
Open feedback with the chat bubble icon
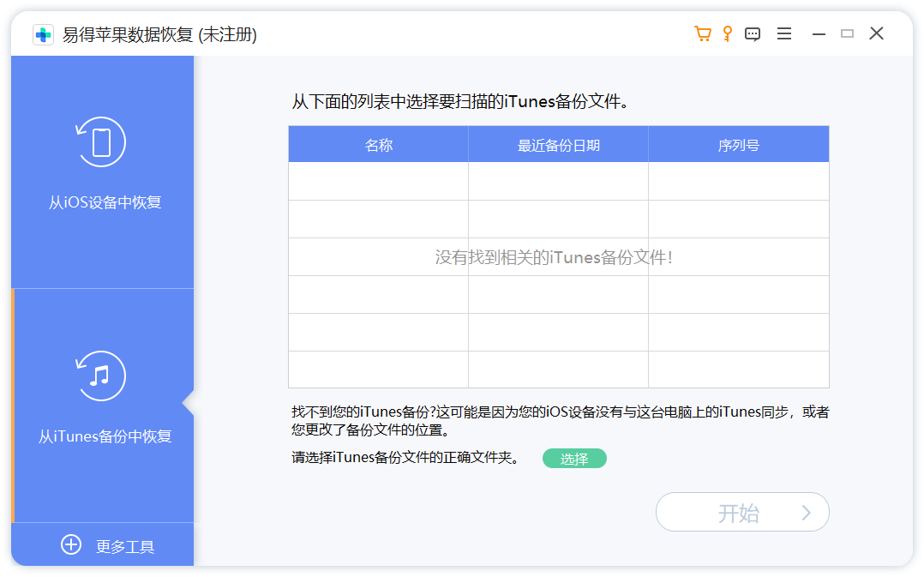[x=753, y=33]
